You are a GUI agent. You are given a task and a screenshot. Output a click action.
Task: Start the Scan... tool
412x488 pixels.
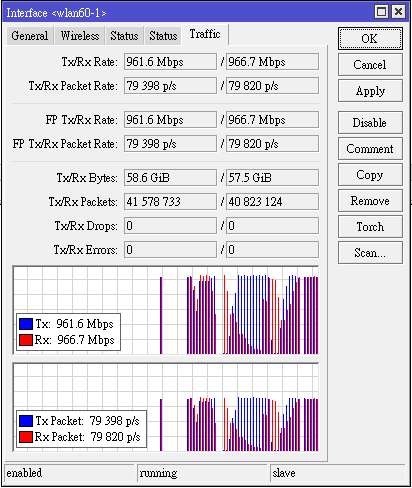coord(370,253)
